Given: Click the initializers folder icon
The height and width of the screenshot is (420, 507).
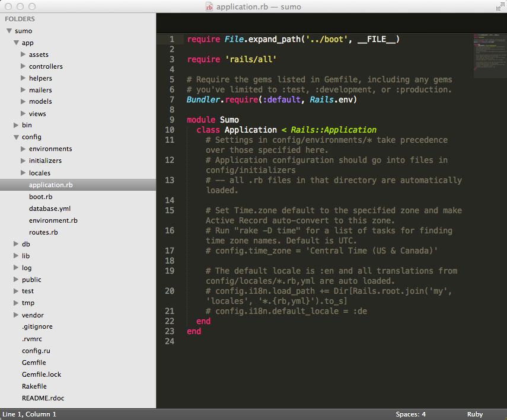Looking at the screenshot, I should tap(23, 161).
